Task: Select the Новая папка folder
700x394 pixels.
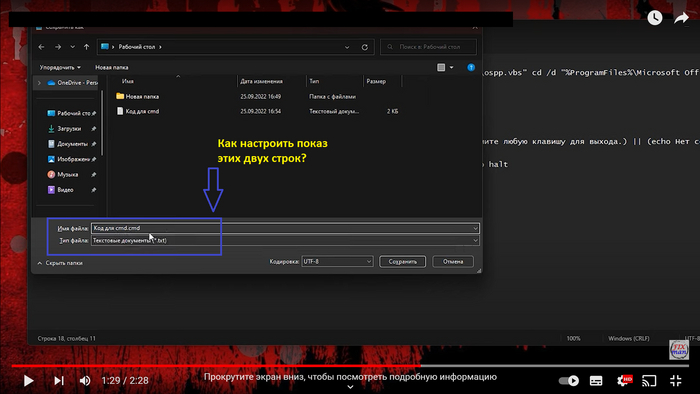Action: pos(138,96)
